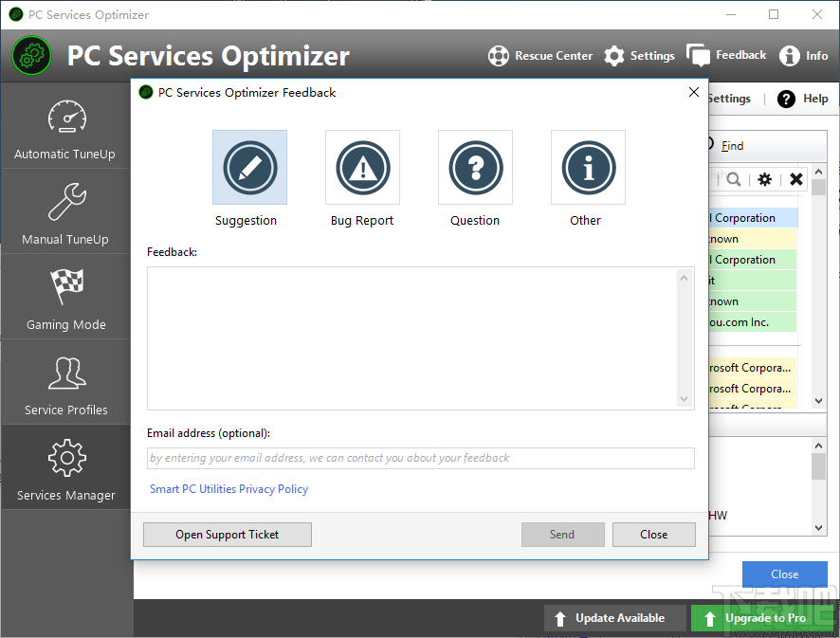Open Smart PC Utilities Privacy Policy
The image size is (840, 638).
click(x=228, y=488)
